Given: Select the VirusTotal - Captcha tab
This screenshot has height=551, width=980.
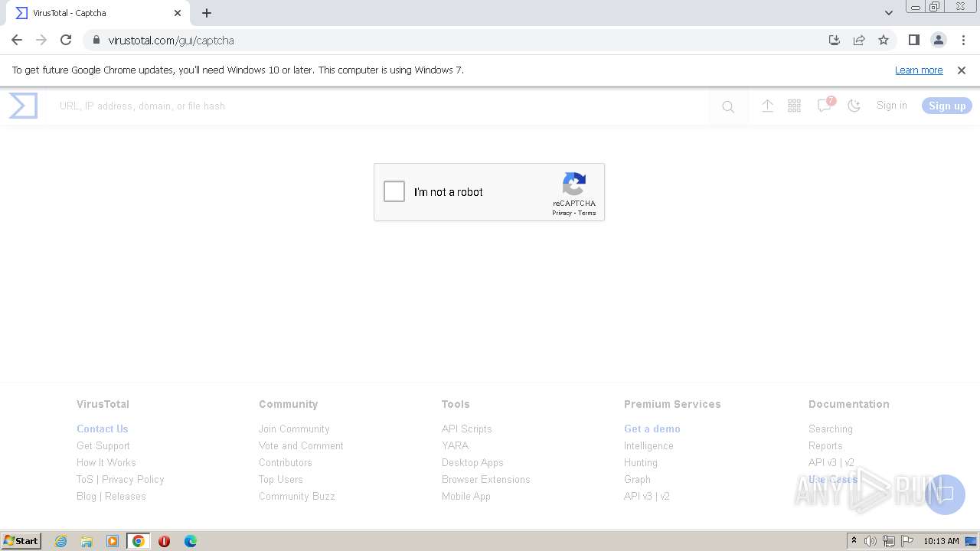Looking at the screenshot, I should (98, 13).
